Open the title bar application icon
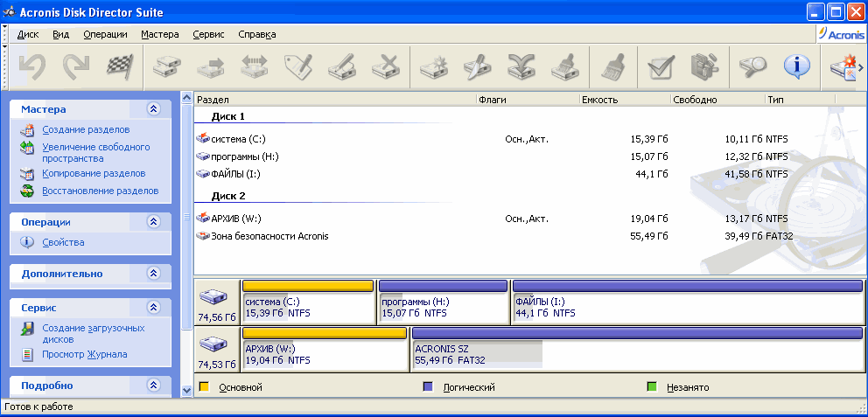Viewport: 868px width, 417px height. [9, 12]
